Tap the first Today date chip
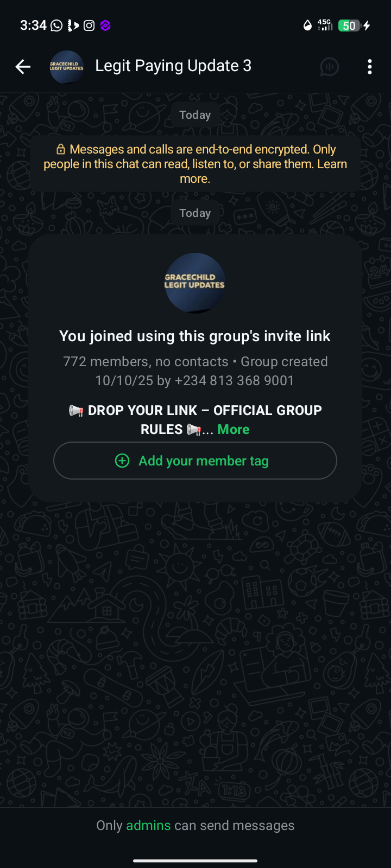This screenshot has width=391, height=868. tap(195, 115)
